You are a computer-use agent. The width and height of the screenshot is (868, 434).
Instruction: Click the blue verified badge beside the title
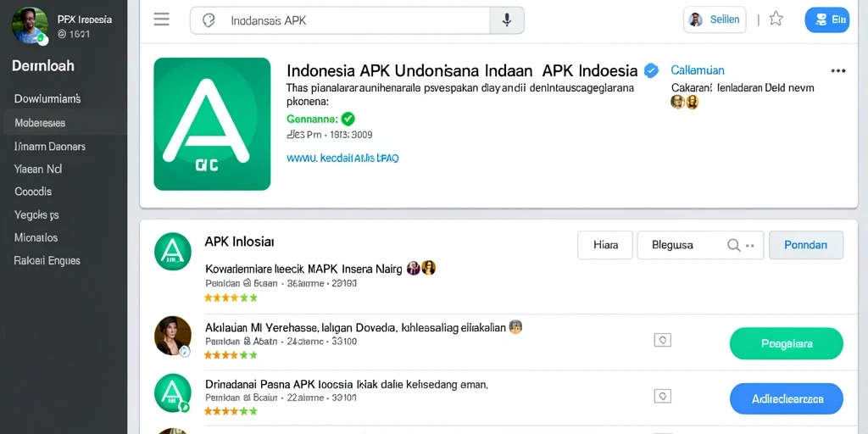tap(652, 70)
